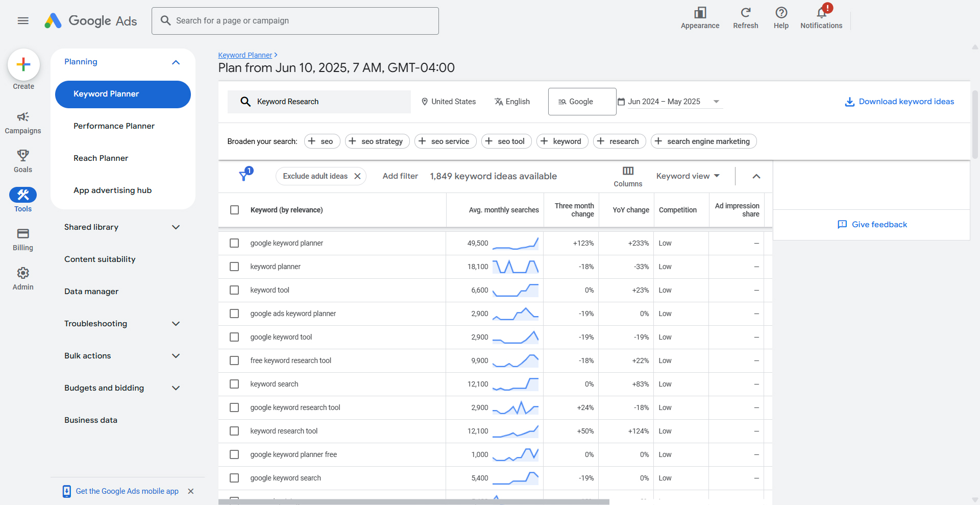
Task: Check the 'google keyword planner' row
Action: pyautogui.click(x=234, y=243)
